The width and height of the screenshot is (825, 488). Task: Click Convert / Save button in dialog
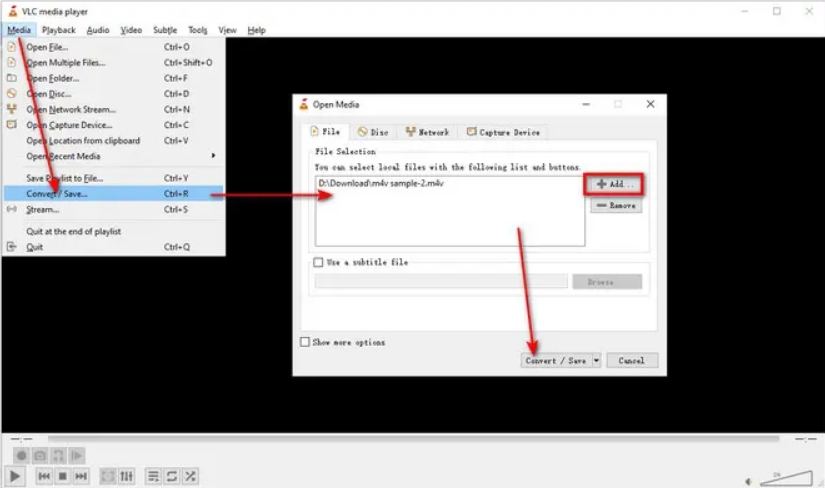pos(556,361)
